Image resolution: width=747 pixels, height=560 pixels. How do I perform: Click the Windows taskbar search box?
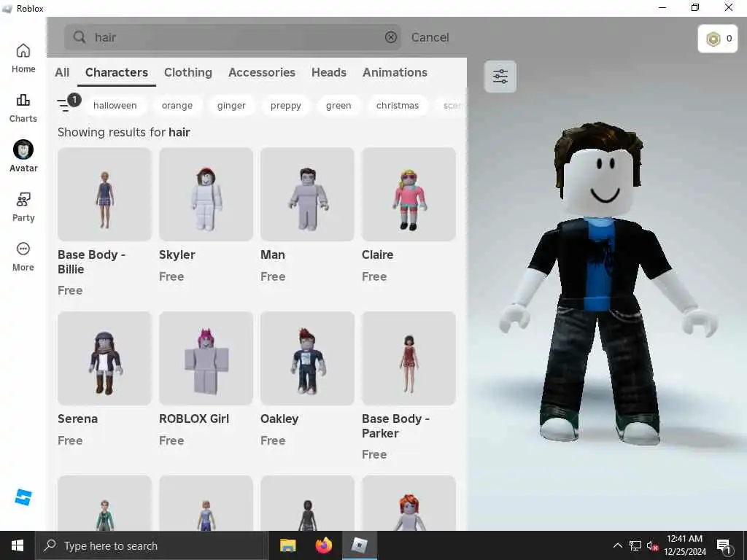click(x=152, y=545)
